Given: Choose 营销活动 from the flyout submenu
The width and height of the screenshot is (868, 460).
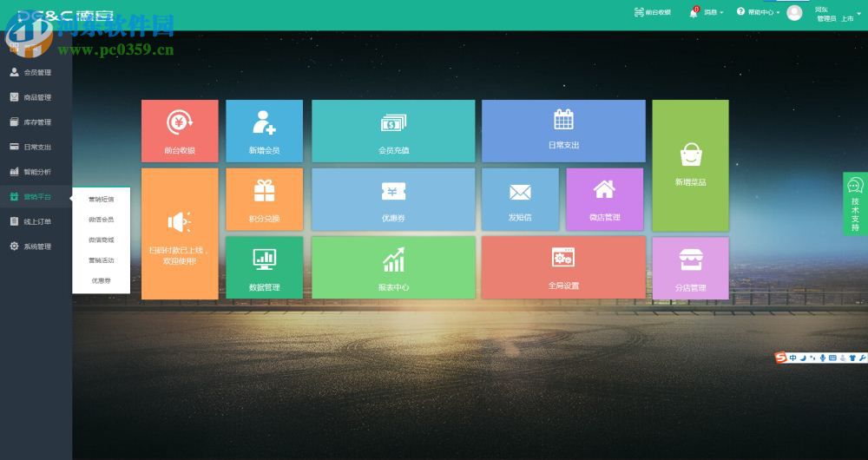Looking at the screenshot, I should click(x=102, y=260).
